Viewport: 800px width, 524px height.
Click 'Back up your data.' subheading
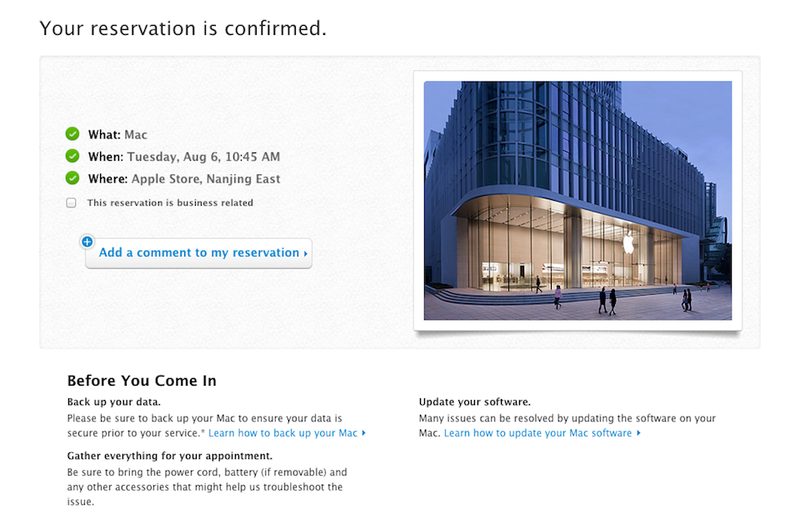click(x=114, y=402)
